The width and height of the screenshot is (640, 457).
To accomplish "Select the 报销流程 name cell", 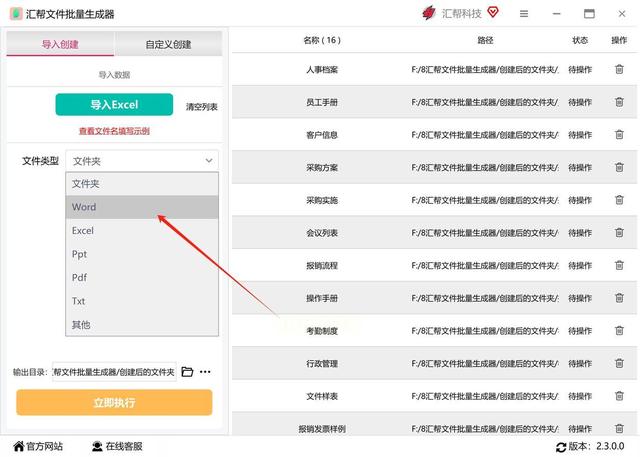I will pyautogui.click(x=322, y=265).
